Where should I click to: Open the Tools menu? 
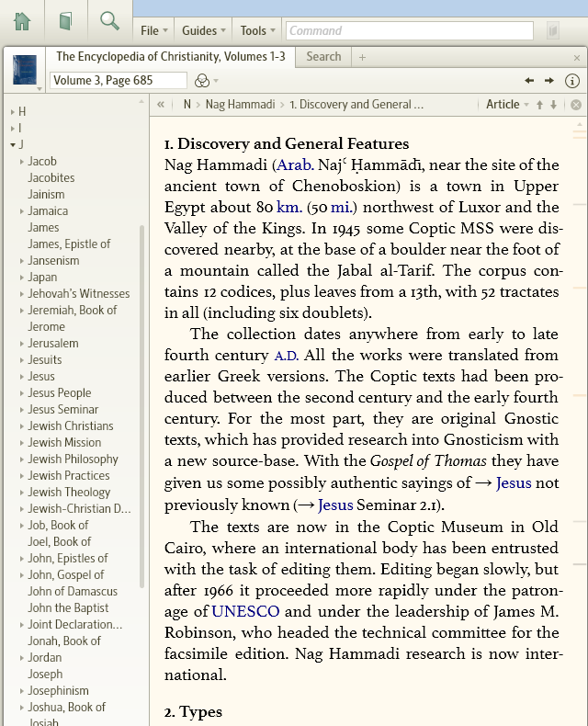(x=257, y=30)
